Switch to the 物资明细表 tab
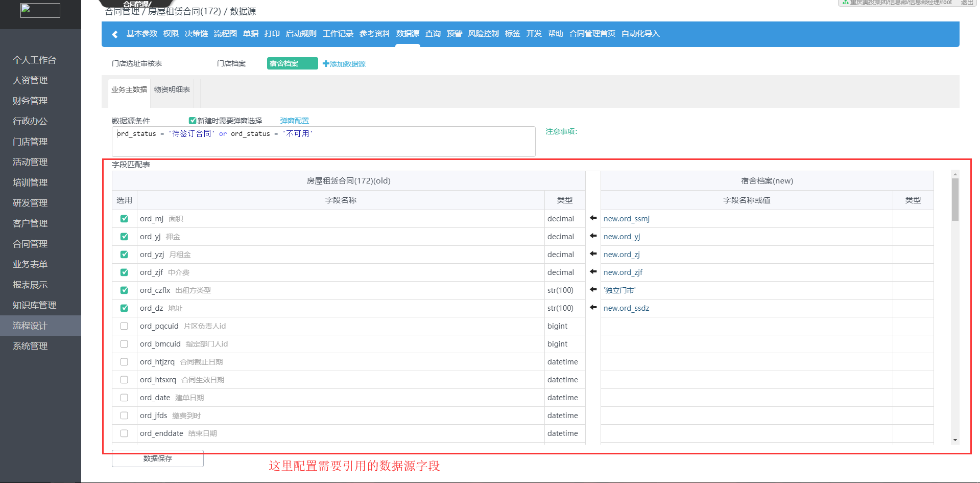The width and height of the screenshot is (980, 483). click(x=172, y=90)
